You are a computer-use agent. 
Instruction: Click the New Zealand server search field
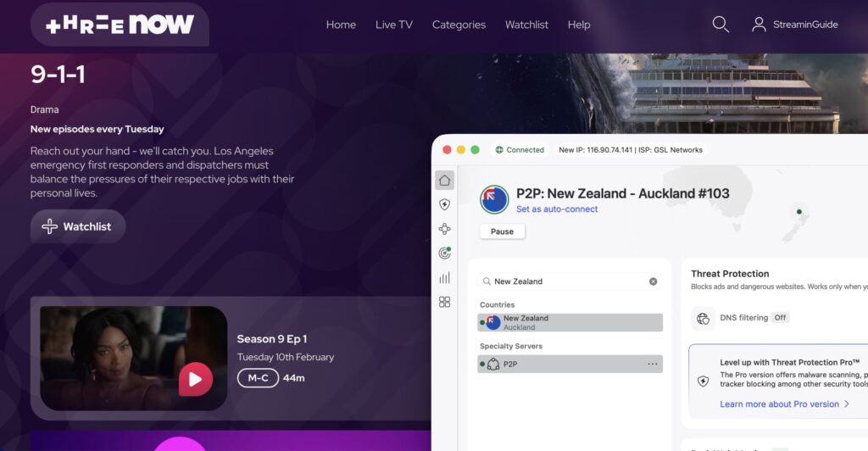pos(570,281)
